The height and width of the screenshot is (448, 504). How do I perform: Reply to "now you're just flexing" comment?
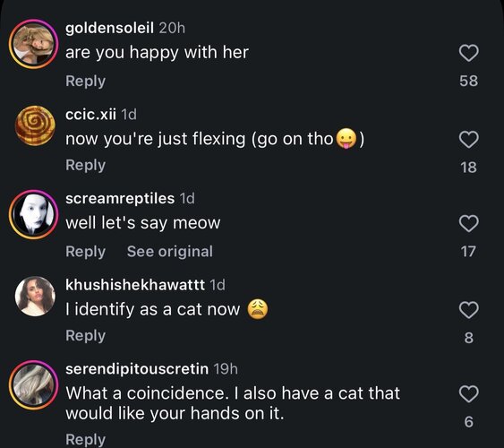click(86, 165)
